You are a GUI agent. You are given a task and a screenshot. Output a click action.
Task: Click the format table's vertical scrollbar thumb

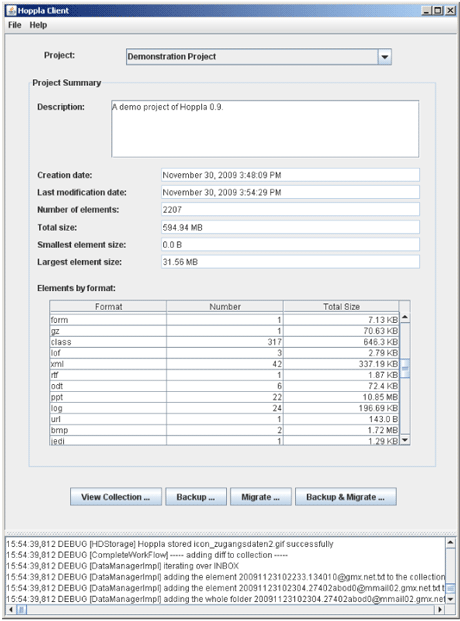pos(405,368)
